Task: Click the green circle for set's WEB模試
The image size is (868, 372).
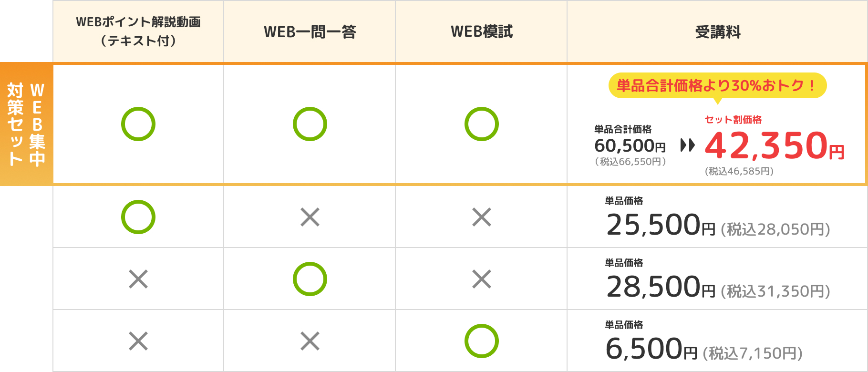Action: pos(482,124)
